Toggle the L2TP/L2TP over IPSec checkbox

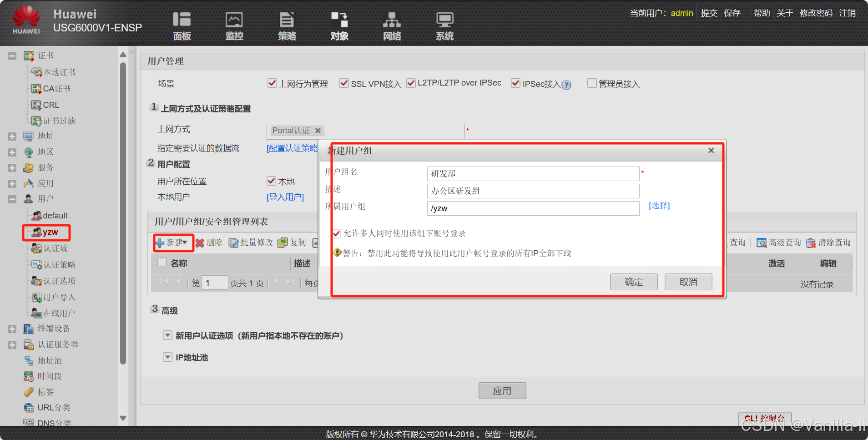(x=411, y=83)
